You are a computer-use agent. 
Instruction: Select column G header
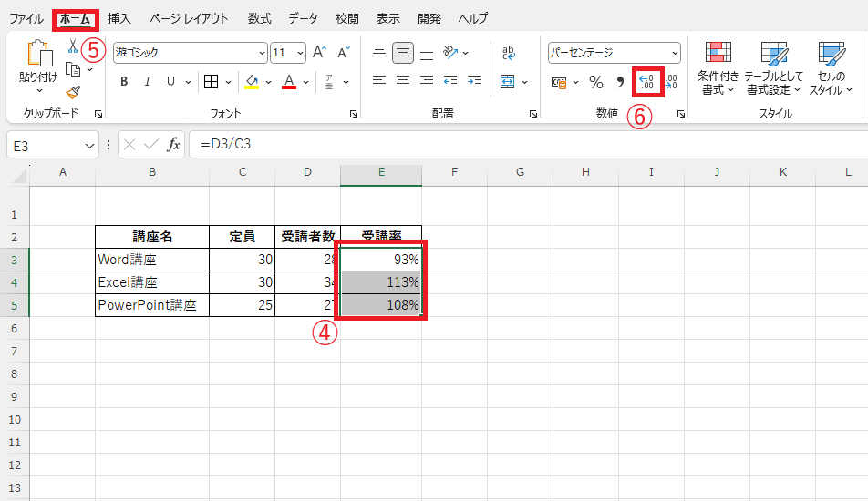pyautogui.click(x=520, y=172)
